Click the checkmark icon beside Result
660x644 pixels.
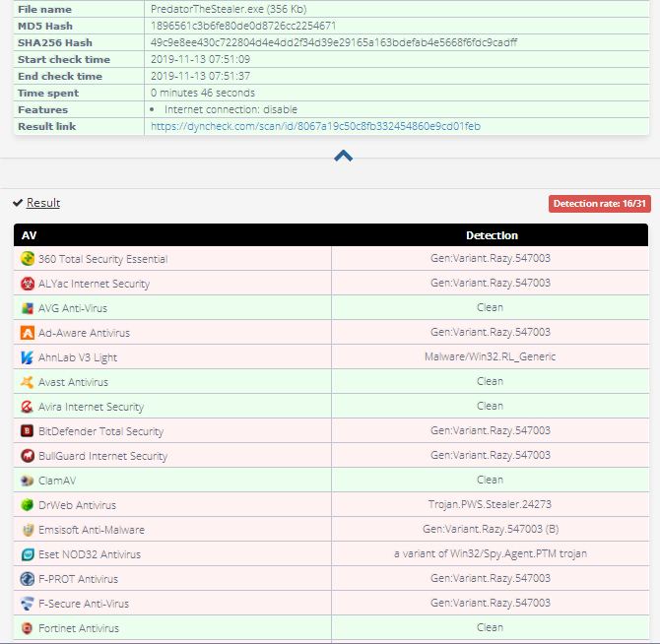point(18,203)
